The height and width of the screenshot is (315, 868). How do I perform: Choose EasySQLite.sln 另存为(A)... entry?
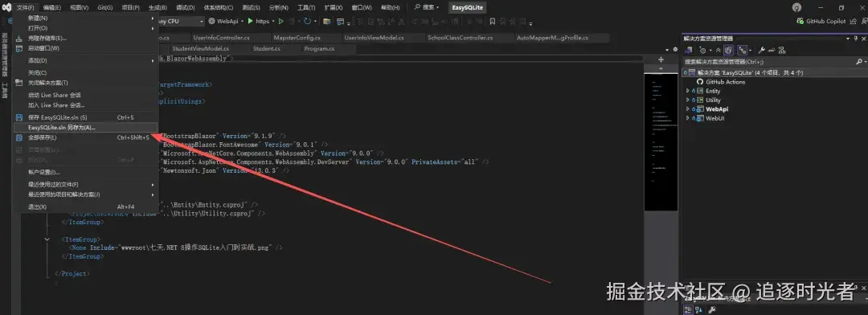(x=85, y=127)
